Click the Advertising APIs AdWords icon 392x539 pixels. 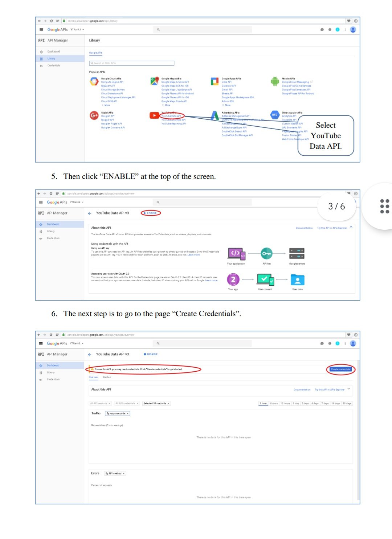tap(215, 115)
